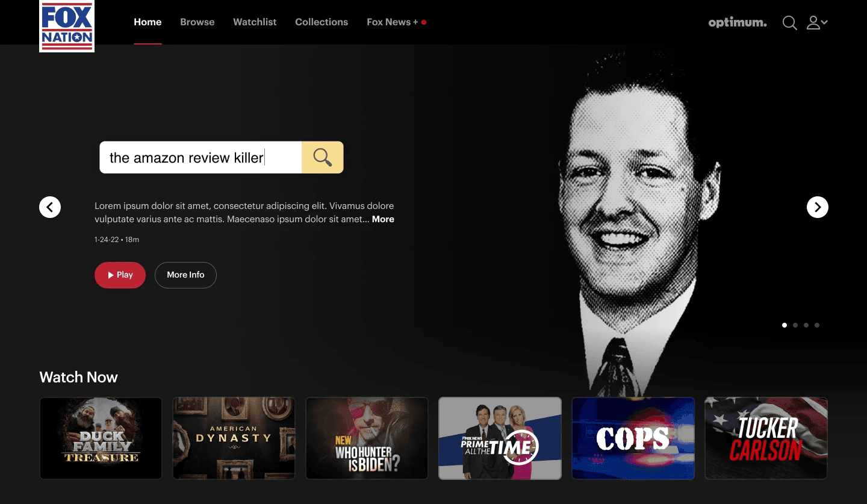Click the date text 1-24-22 • 18m
Screen dimensions: 867x504
tap(117, 240)
